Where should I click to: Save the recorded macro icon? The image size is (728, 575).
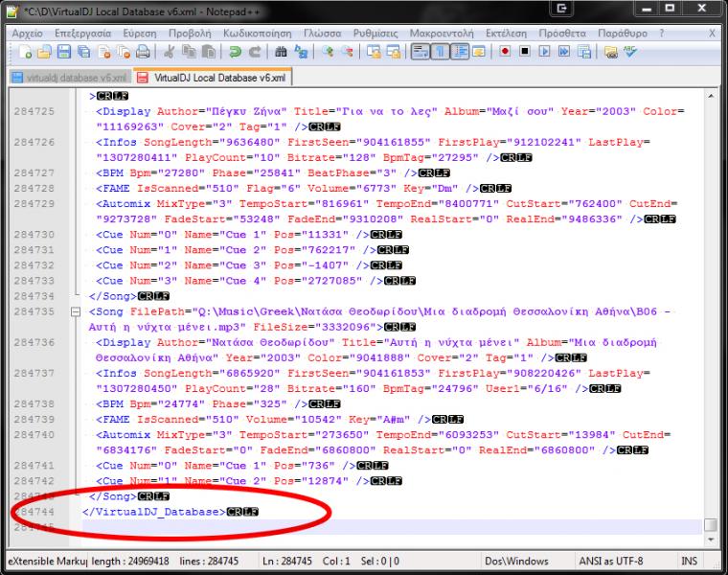point(584,52)
